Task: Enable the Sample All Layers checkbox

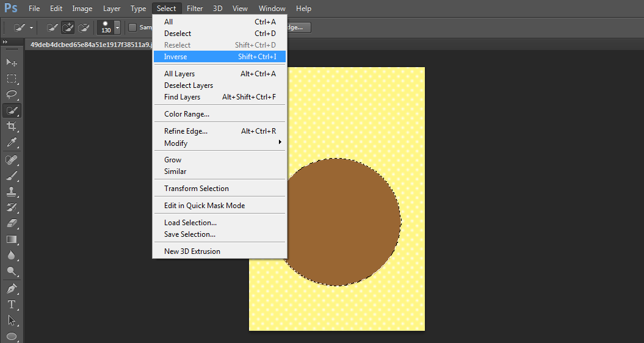Action: click(132, 27)
